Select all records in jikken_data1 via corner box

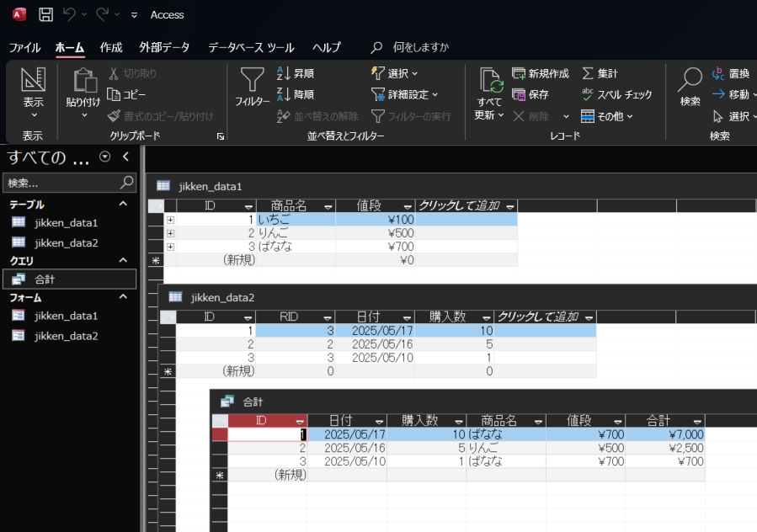[156, 206]
